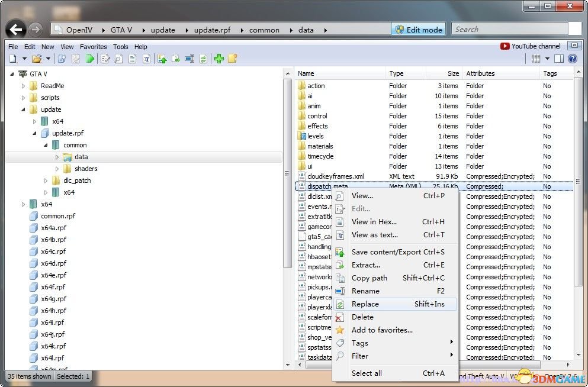Click the Rename toolbar icon

189,59
